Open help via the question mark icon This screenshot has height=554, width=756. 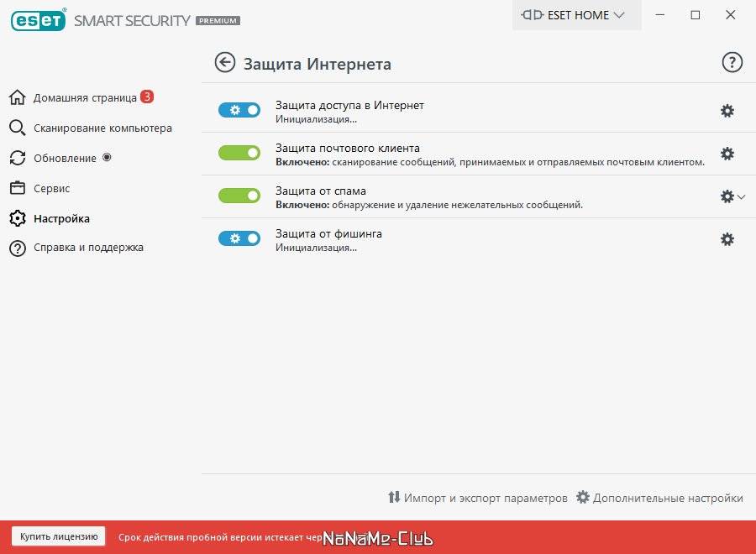tap(732, 63)
